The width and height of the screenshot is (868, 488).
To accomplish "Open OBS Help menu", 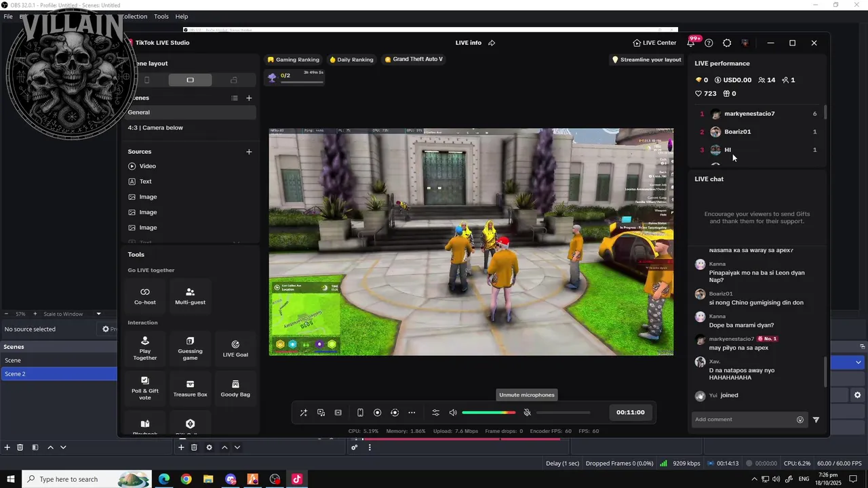I will 182,16.
